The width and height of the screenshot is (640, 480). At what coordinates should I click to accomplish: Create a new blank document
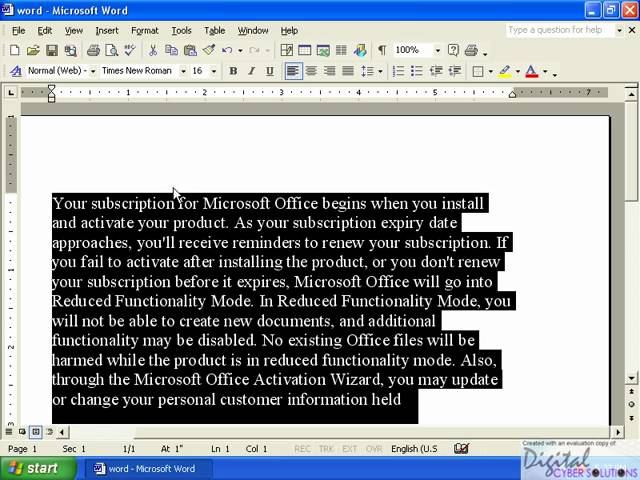(15, 50)
